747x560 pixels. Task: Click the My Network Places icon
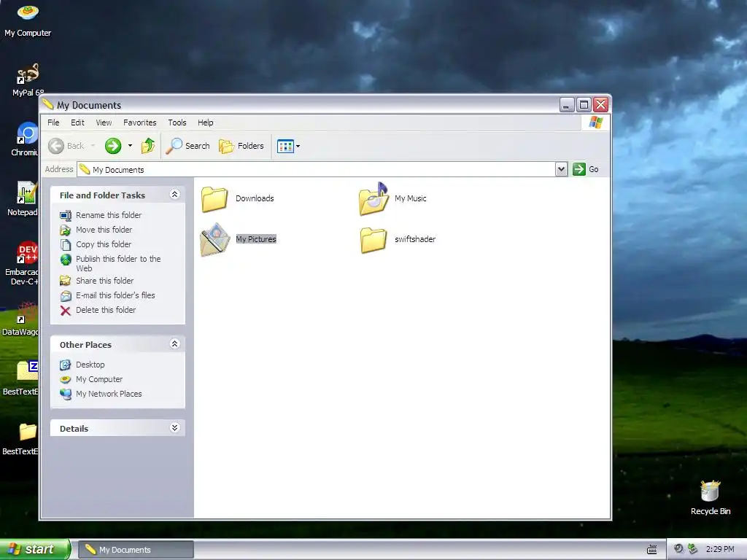pyautogui.click(x=66, y=394)
